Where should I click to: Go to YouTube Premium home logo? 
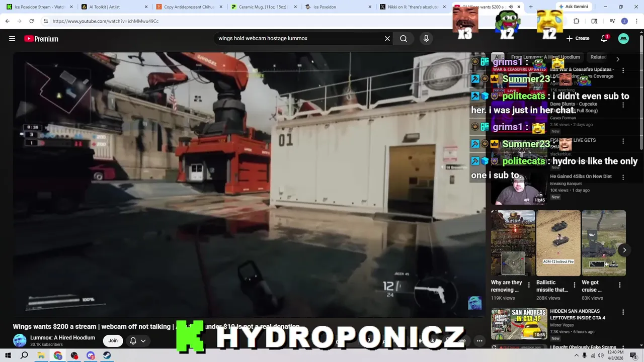coord(41,39)
